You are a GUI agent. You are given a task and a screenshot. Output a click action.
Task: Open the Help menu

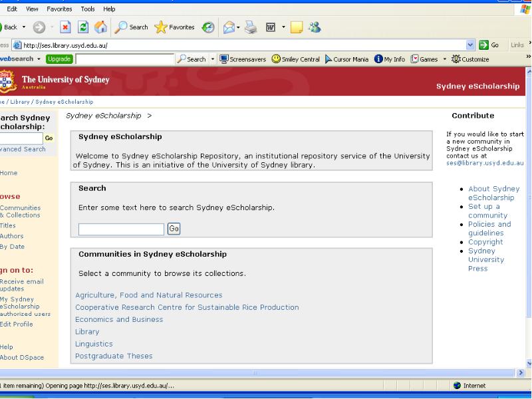[109, 9]
